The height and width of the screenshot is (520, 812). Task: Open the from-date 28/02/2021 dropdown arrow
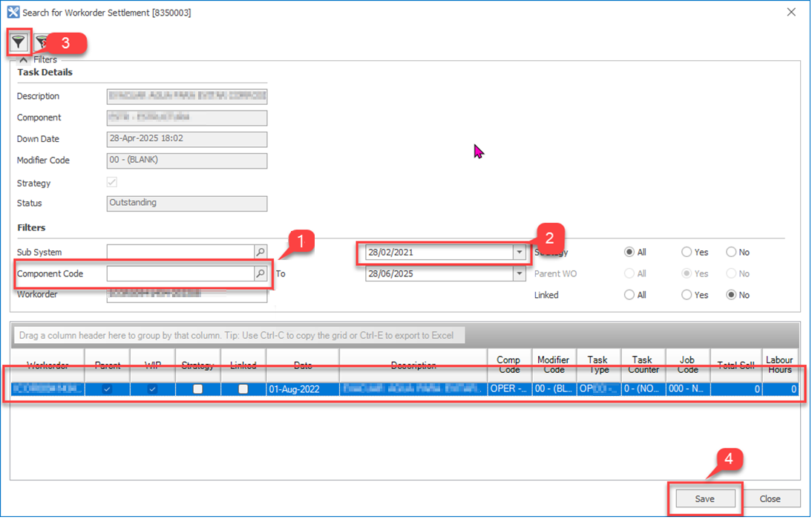click(x=519, y=252)
